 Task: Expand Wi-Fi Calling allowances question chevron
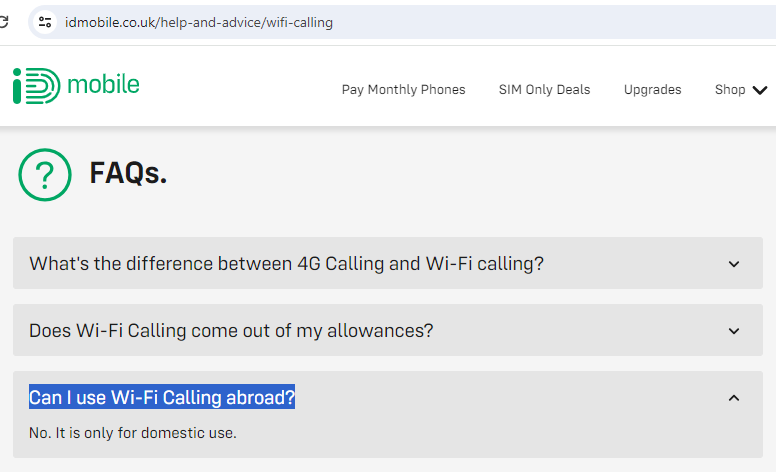(x=734, y=331)
